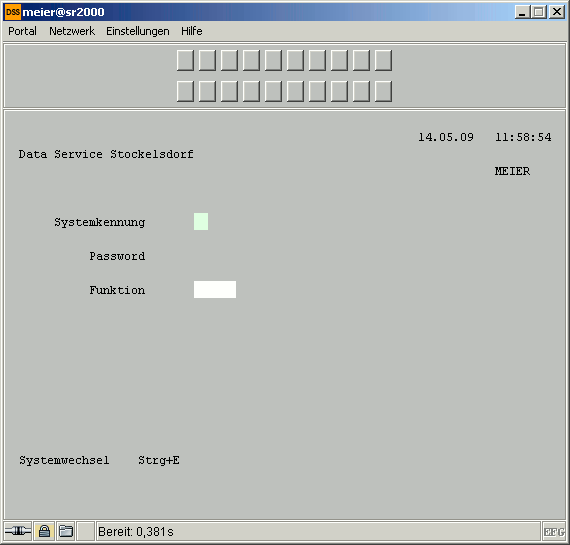Open the Netzwerk menu
The image size is (570, 545).
[72, 31]
